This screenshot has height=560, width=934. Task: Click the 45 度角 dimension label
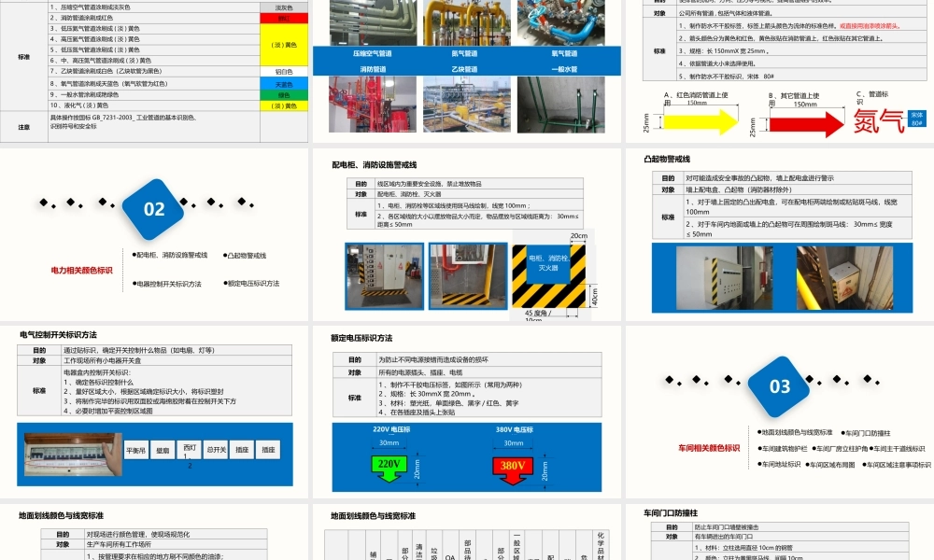(538, 313)
